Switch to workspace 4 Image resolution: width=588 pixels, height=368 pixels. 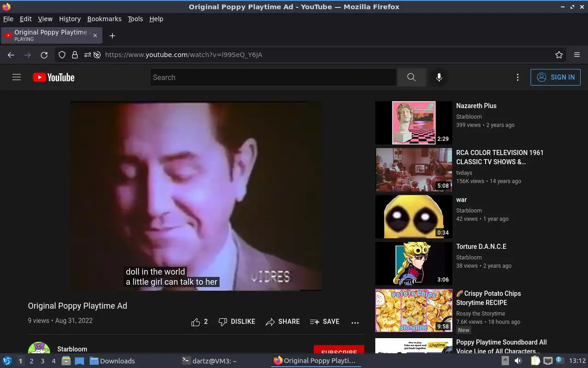click(x=54, y=361)
